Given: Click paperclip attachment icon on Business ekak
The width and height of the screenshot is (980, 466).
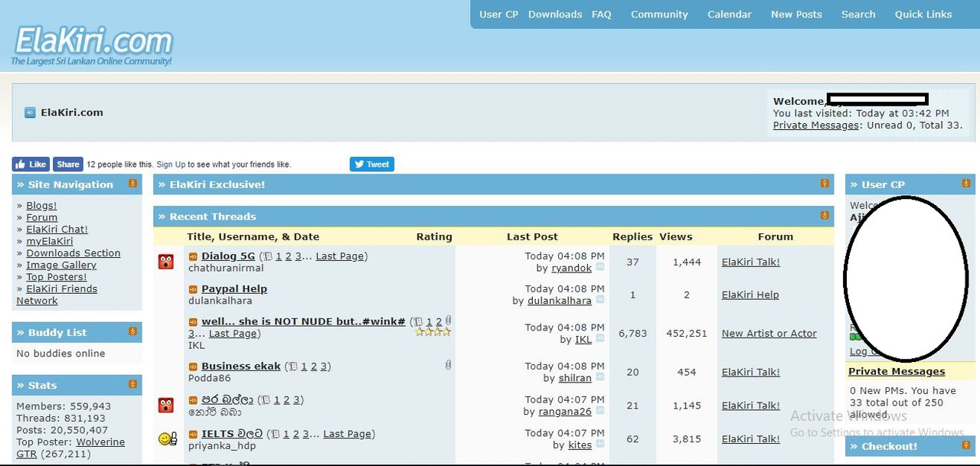Looking at the screenshot, I should [448, 365].
